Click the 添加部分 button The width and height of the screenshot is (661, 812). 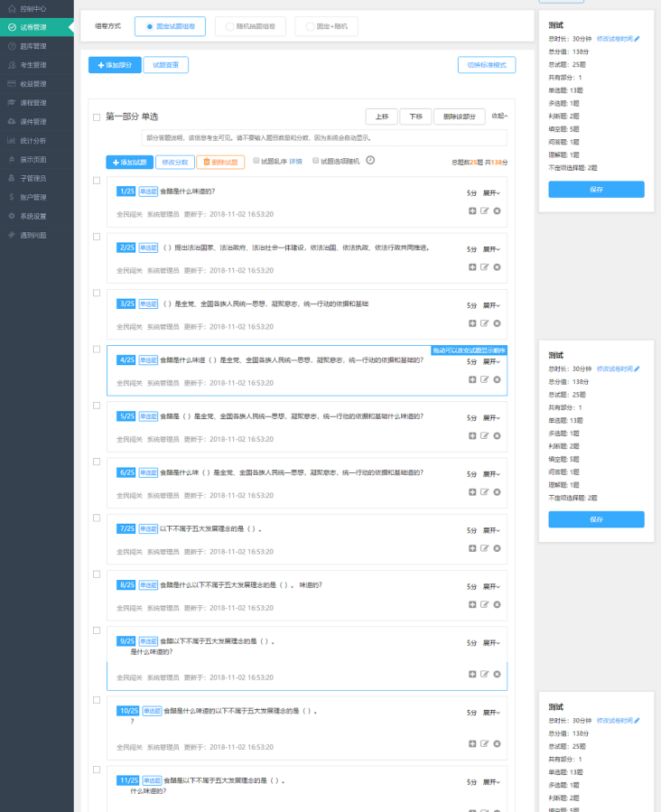pos(114,65)
